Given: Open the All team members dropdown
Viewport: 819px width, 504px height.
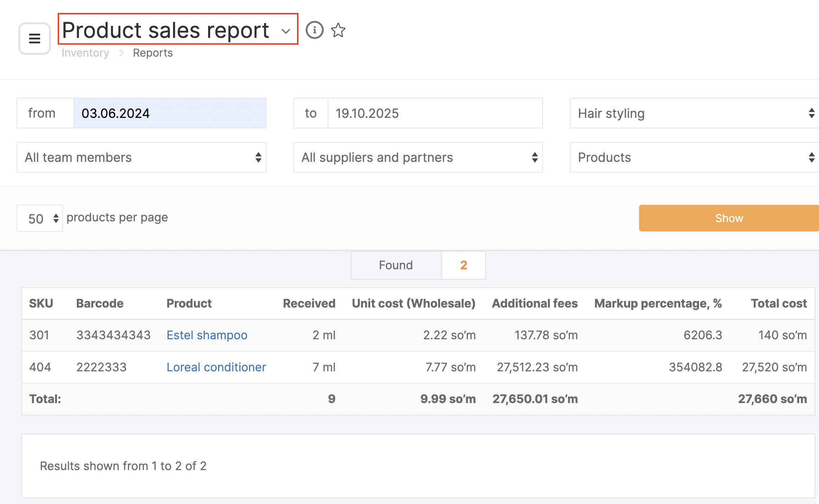Looking at the screenshot, I should [141, 158].
